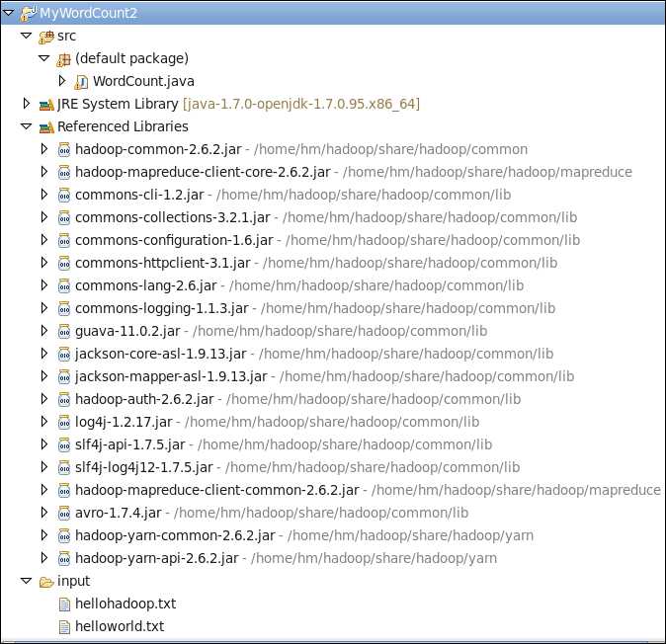Click the MyWordCount2 project icon

(28, 13)
